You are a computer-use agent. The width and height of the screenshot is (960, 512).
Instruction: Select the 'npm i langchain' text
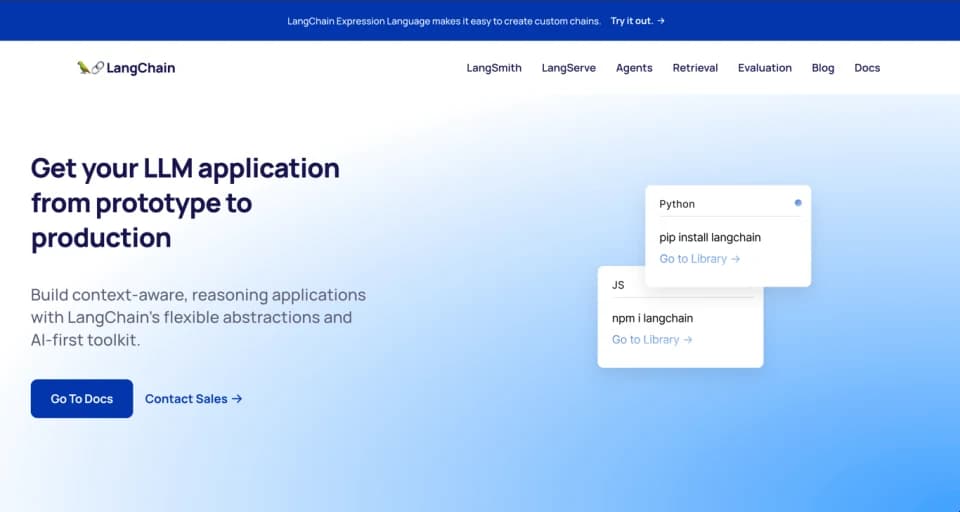653,318
